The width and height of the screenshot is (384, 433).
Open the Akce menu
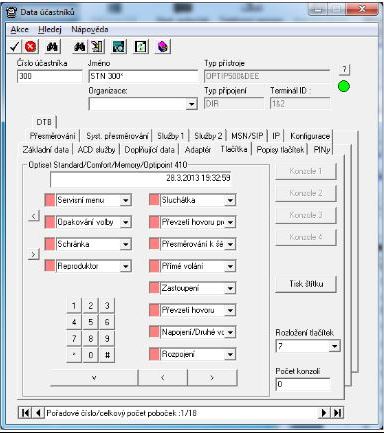point(19,30)
